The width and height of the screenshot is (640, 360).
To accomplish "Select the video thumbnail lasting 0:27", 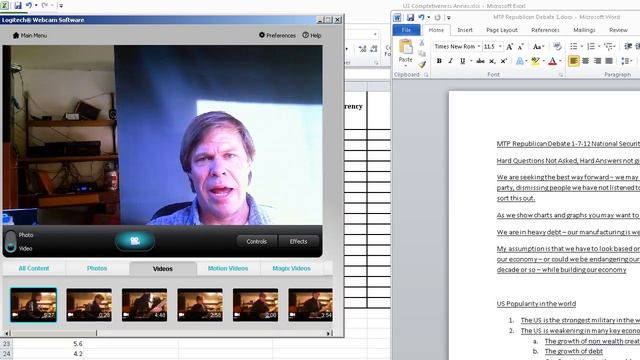I will point(33,305).
